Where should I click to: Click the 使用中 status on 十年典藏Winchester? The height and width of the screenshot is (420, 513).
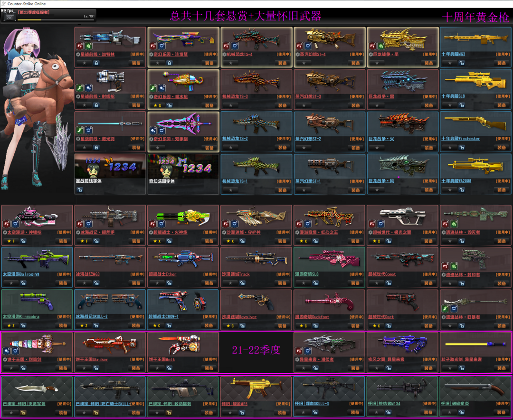(x=503, y=138)
